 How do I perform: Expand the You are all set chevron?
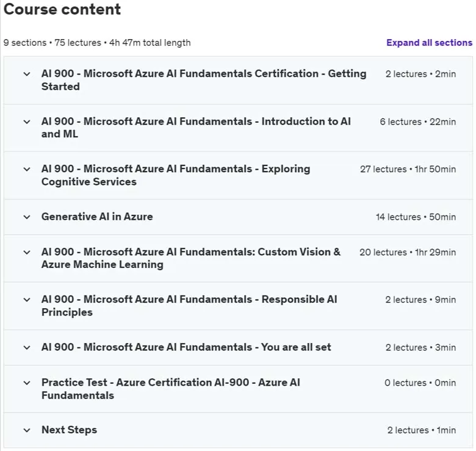[x=27, y=347]
